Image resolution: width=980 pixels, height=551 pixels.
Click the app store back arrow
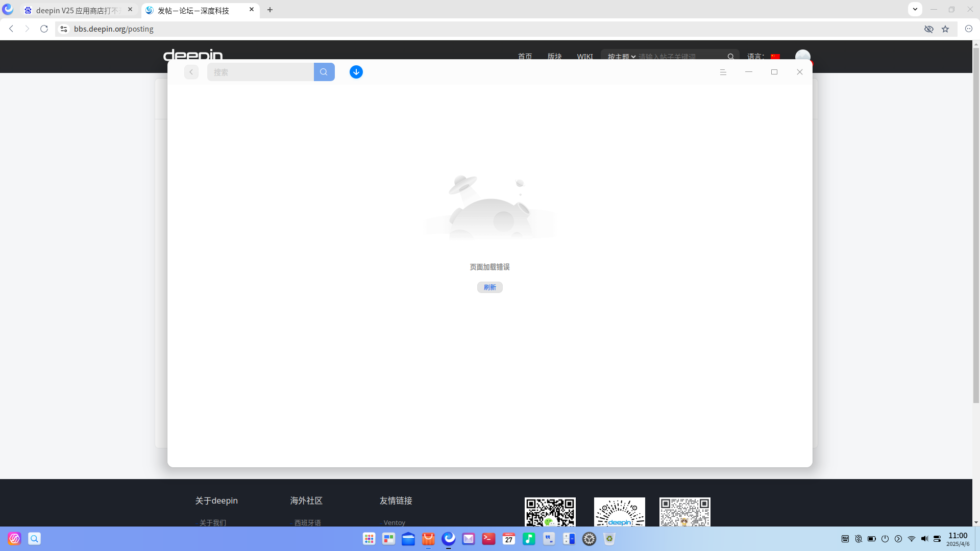[x=191, y=72]
